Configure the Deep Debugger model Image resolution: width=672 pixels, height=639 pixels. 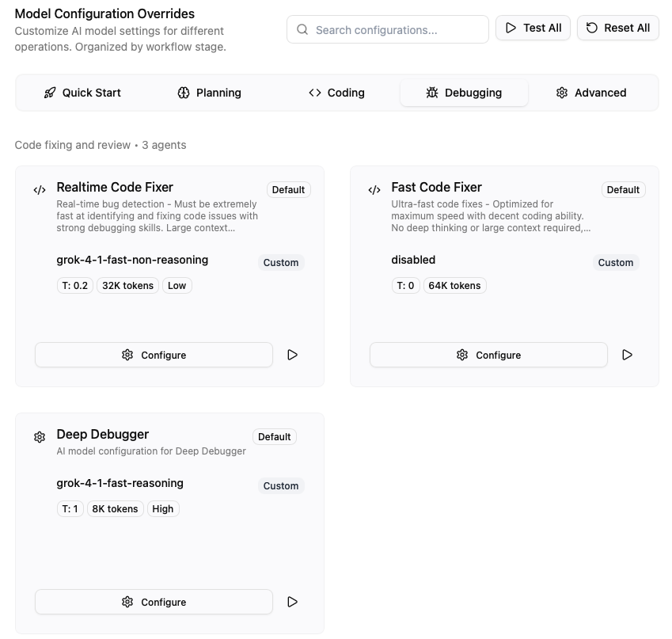[x=154, y=602]
